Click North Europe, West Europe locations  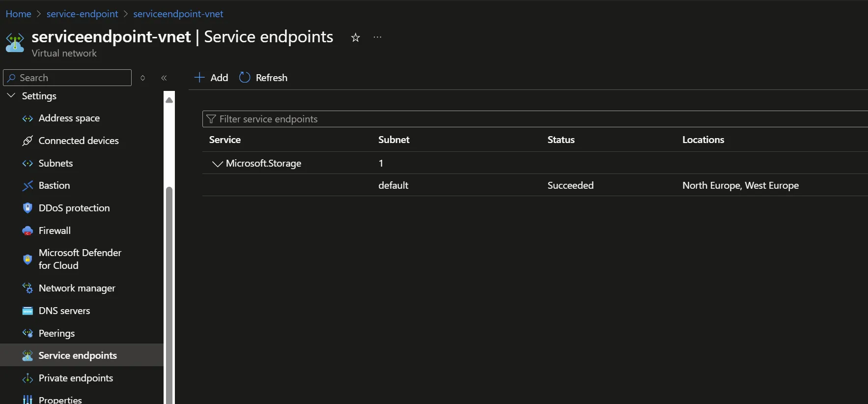pos(740,186)
